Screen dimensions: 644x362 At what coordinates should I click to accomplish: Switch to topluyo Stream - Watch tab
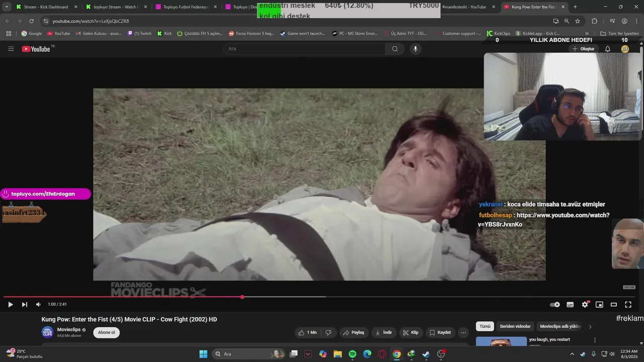pyautogui.click(x=115, y=7)
